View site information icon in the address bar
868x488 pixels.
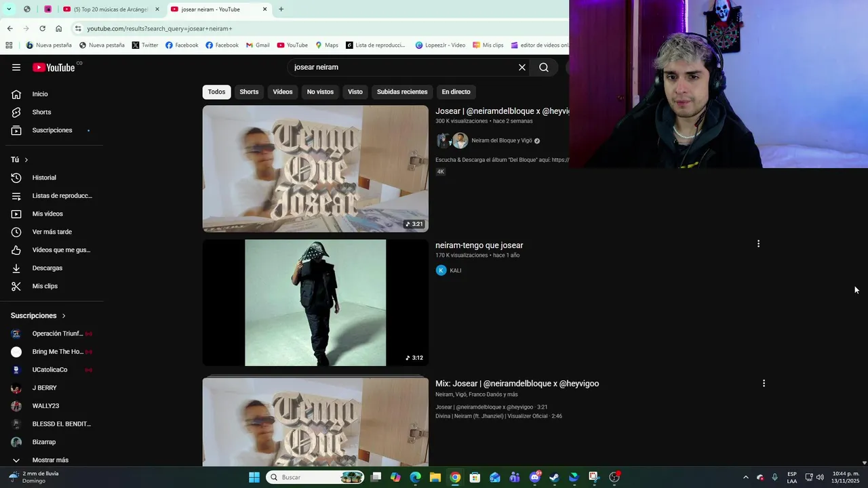coord(78,28)
